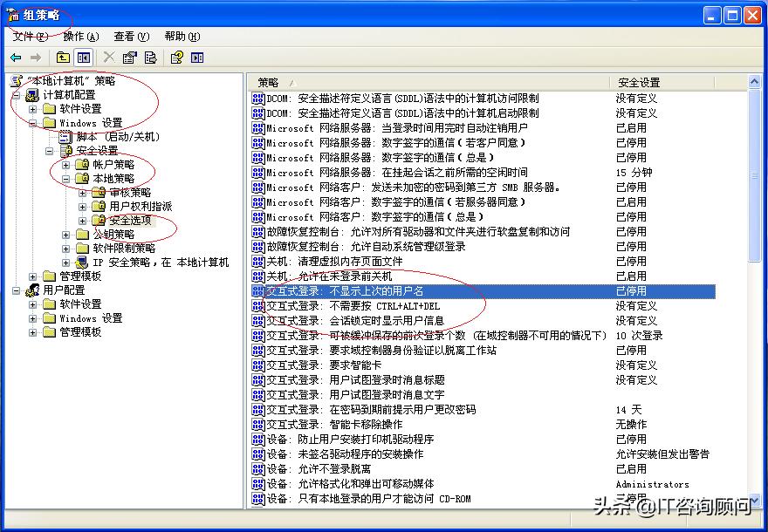Open Properties using the properties toolbar icon

pos(129,57)
